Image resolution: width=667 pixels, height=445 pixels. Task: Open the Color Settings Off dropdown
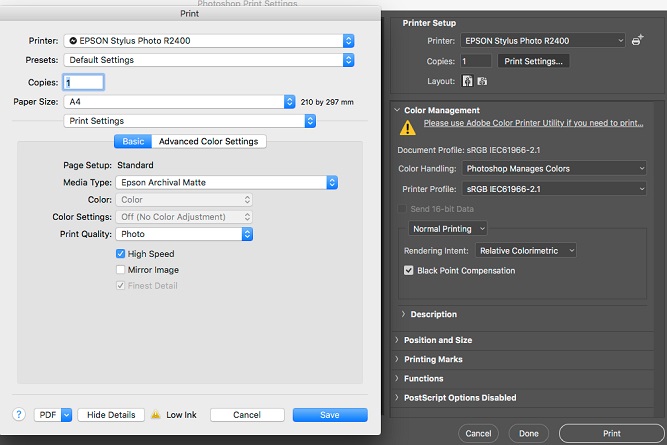[x=184, y=217]
